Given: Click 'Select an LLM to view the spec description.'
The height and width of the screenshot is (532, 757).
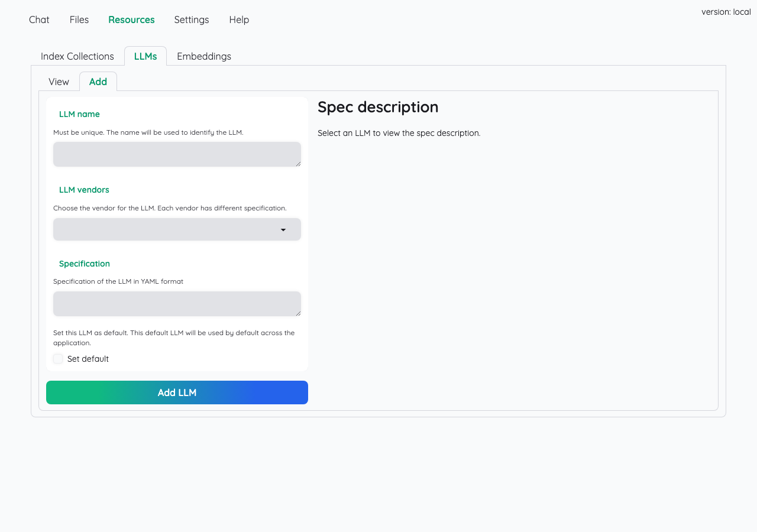Looking at the screenshot, I should pyautogui.click(x=399, y=133).
